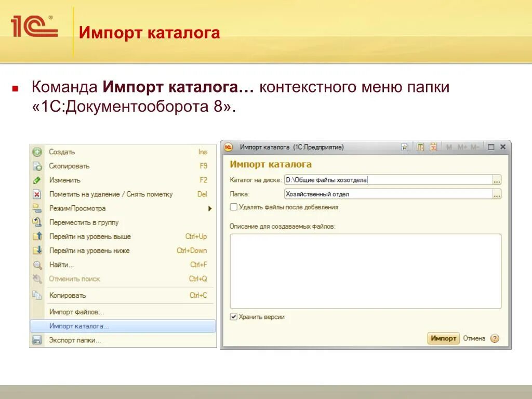Click the M- memory button in title bar
This screenshot has height=399, width=532.
(475, 147)
